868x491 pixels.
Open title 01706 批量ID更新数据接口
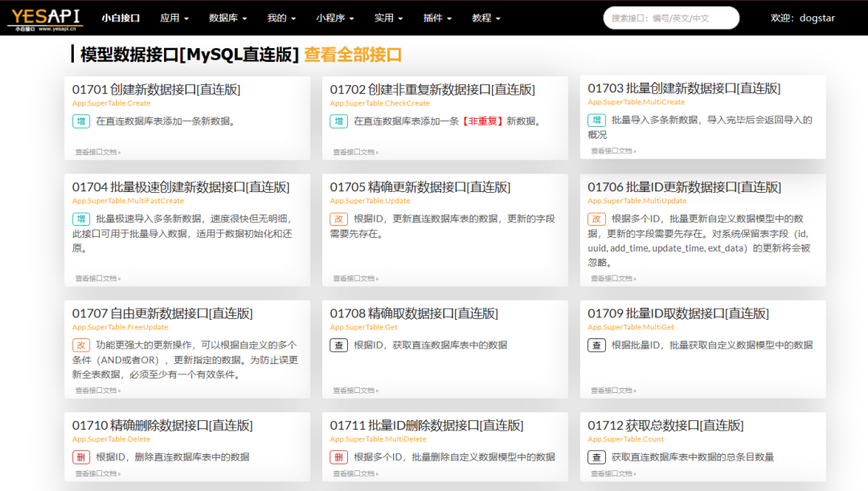click(684, 186)
